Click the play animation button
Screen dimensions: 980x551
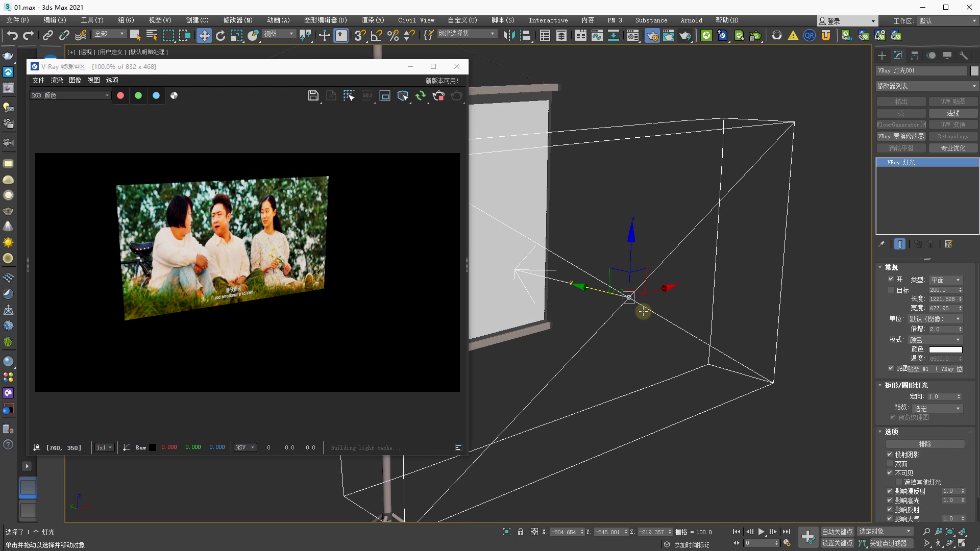761,532
